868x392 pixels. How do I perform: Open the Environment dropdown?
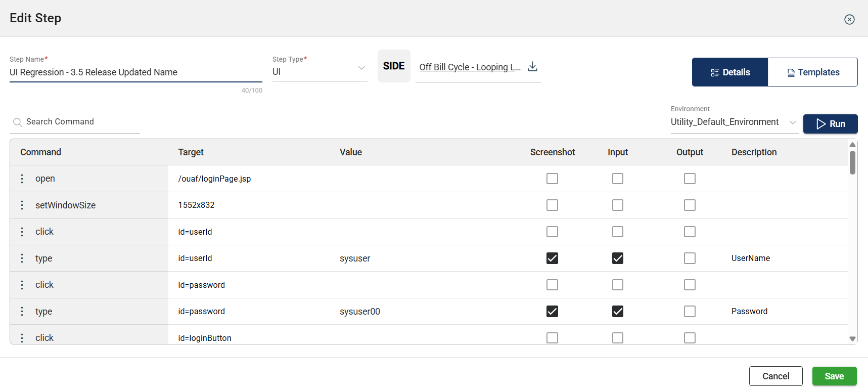pos(792,122)
